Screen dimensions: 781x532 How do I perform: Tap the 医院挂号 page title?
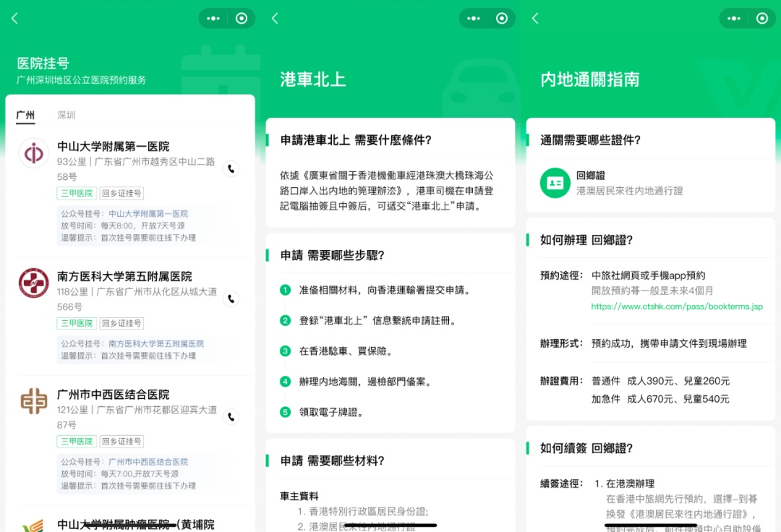point(43,63)
